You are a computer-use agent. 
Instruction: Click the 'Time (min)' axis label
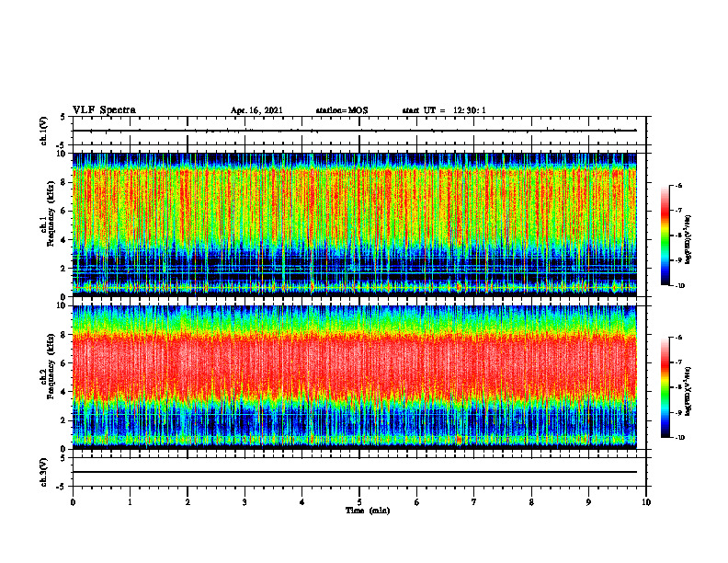[x=368, y=511]
